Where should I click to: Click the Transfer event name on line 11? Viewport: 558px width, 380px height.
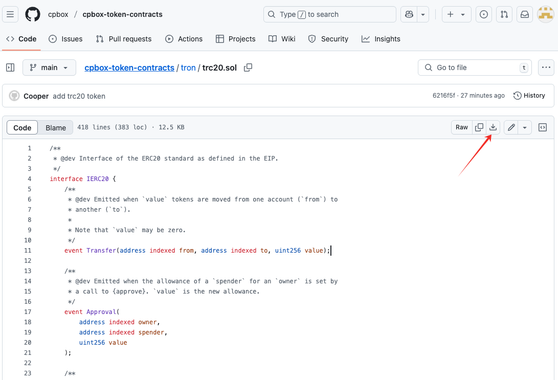click(x=101, y=250)
